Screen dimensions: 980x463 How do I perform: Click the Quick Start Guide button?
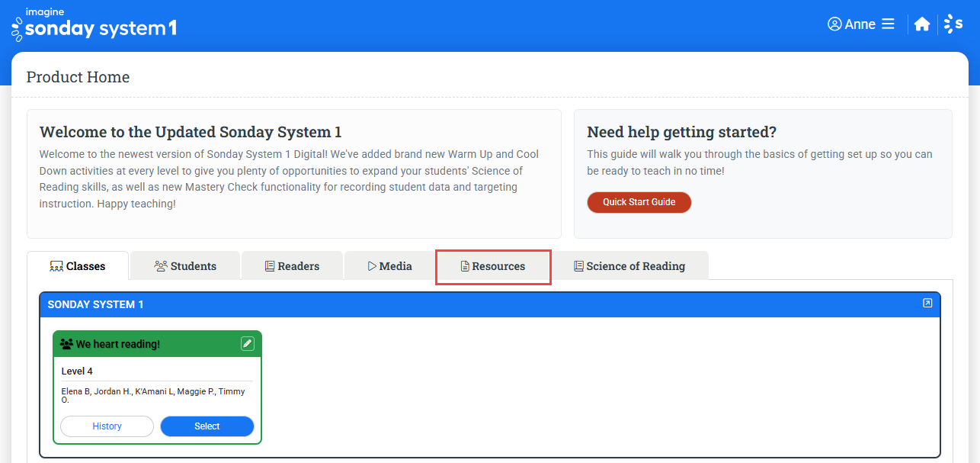639,202
